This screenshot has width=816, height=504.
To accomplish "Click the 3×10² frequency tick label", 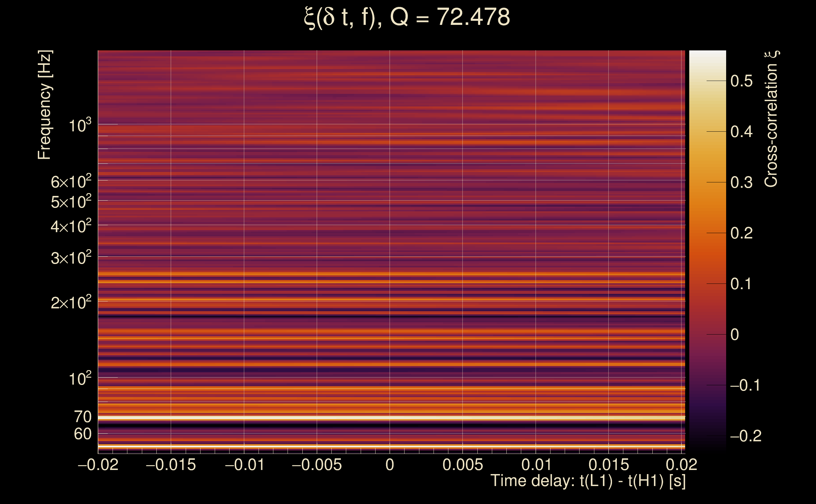I will click(71, 258).
